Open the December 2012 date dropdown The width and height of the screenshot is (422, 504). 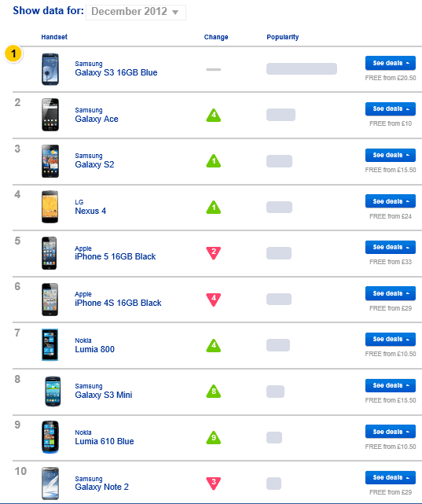click(135, 13)
